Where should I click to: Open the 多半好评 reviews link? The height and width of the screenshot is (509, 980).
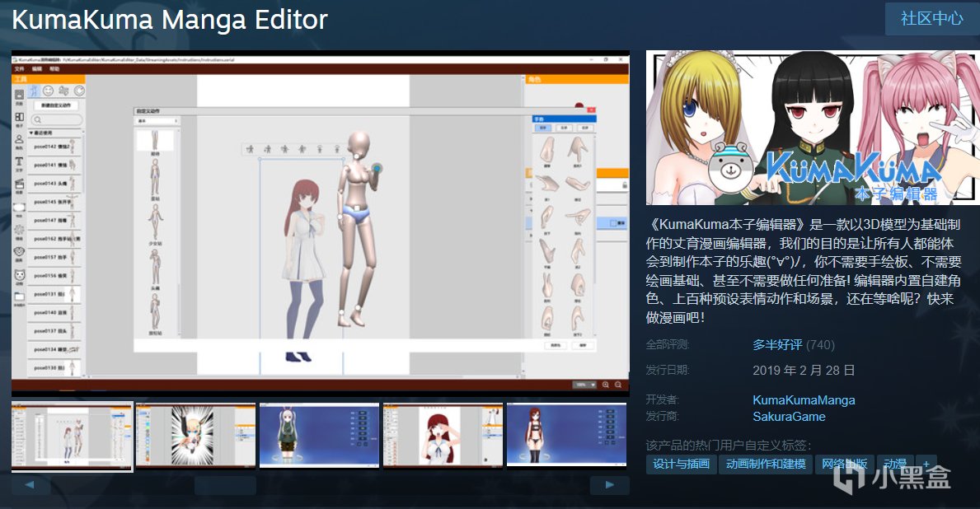(777, 345)
